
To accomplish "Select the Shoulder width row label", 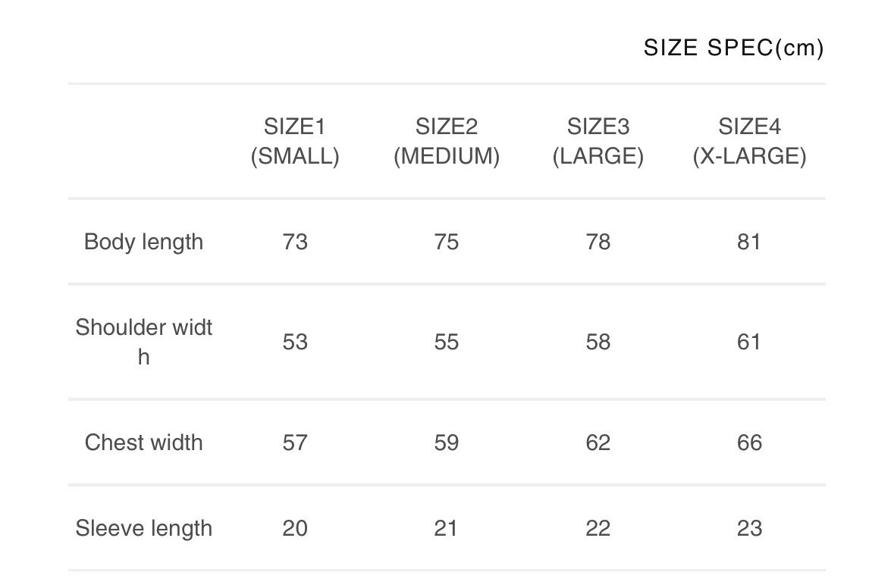I will tap(143, 342).
